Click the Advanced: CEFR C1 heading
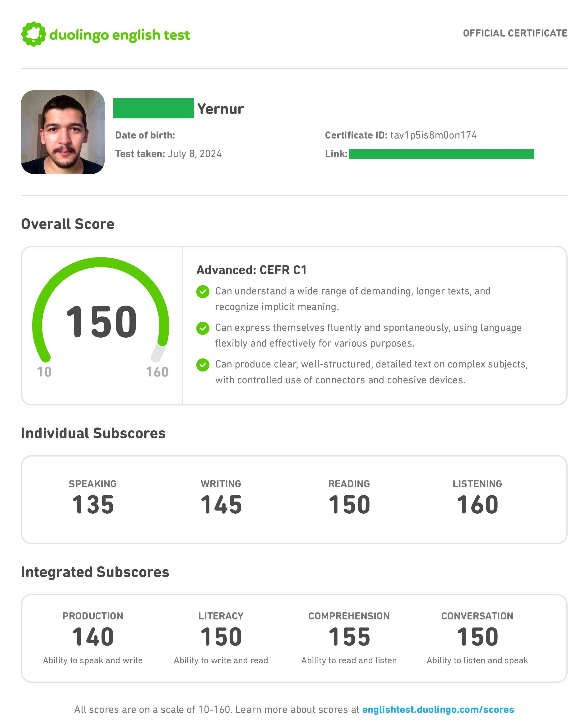 251,270
